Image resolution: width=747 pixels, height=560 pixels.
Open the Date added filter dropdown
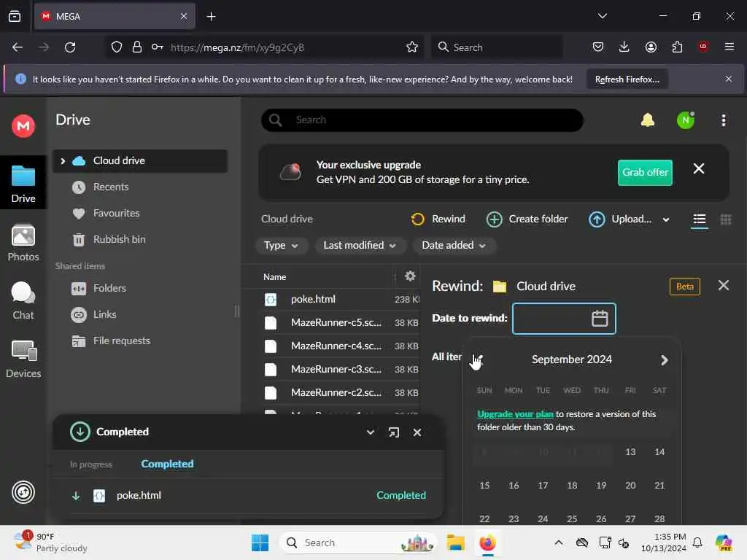(454, 245)
